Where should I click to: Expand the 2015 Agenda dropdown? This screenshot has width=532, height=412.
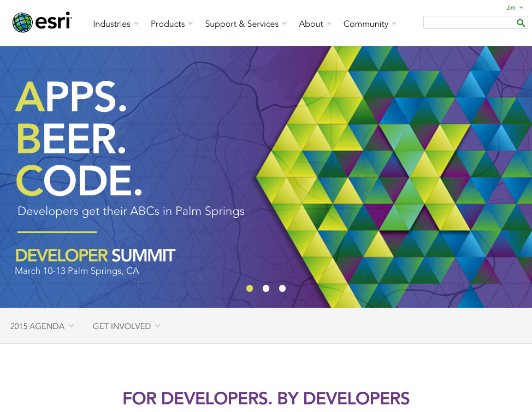pyautogui.click(x=42, y=326)
